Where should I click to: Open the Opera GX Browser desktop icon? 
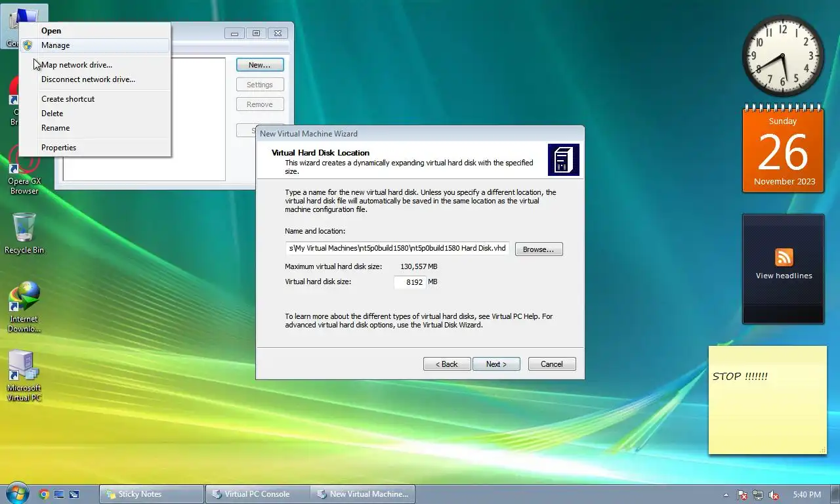24,170
